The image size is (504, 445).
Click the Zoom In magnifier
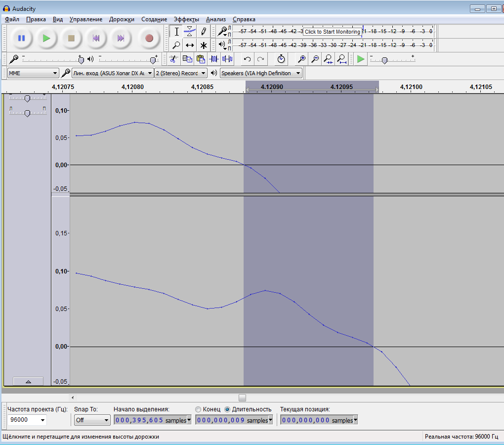click(301, 59)
